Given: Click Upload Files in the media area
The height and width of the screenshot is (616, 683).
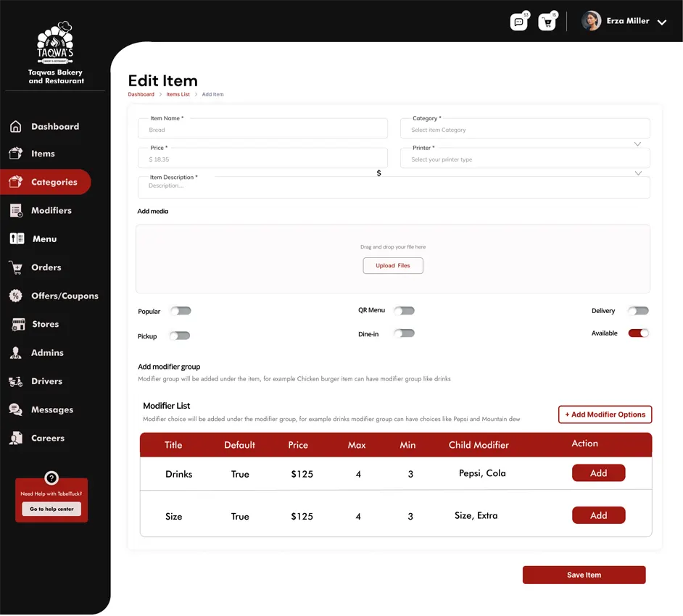Looking at the screenshot, I should click(x=393, y=265).
